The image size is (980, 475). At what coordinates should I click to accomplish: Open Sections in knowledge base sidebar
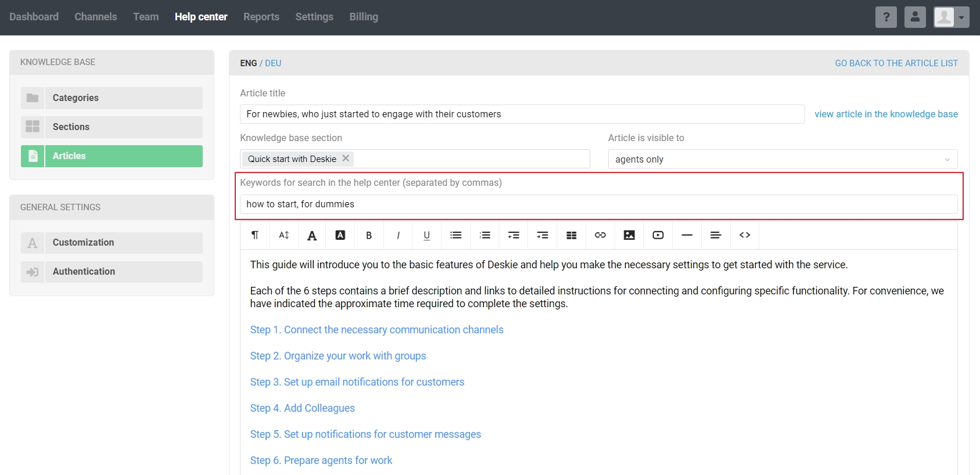click(x=112, y=127)
